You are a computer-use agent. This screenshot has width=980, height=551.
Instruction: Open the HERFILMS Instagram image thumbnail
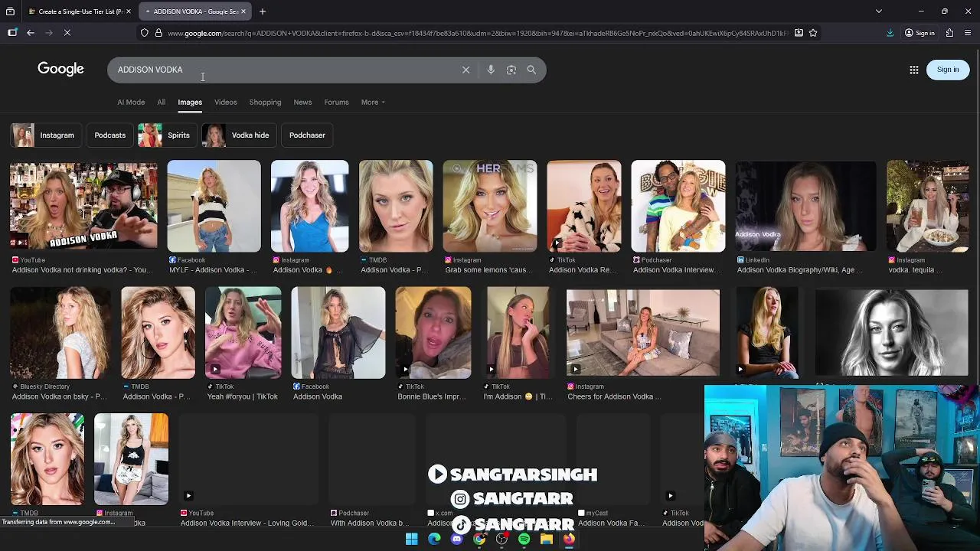[x=490, y=206]
